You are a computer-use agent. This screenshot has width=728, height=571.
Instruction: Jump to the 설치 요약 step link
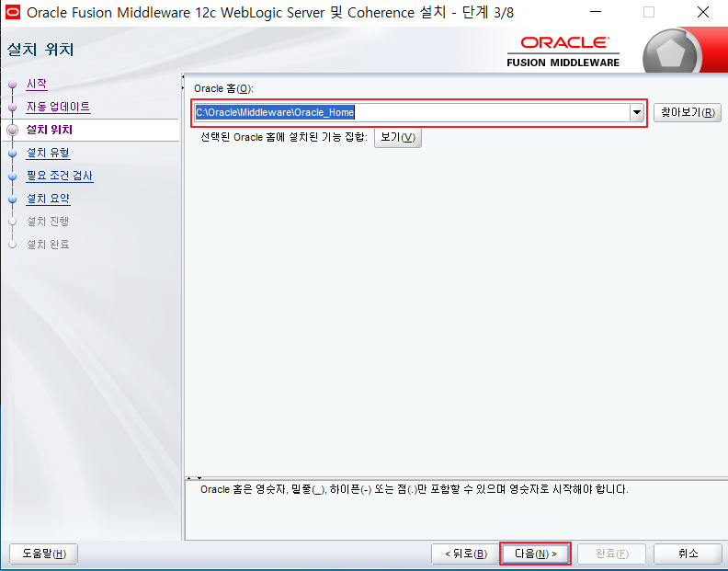click(x=49, y=199)
